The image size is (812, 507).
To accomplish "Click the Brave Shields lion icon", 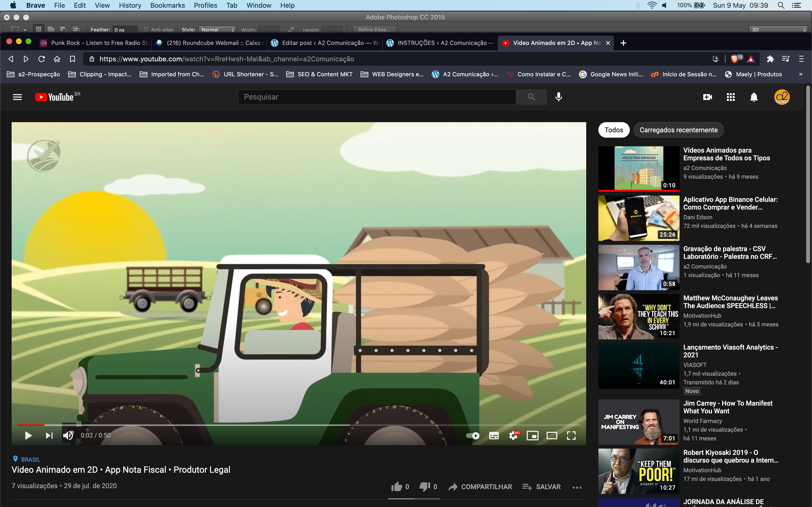I will click(734, 59).
